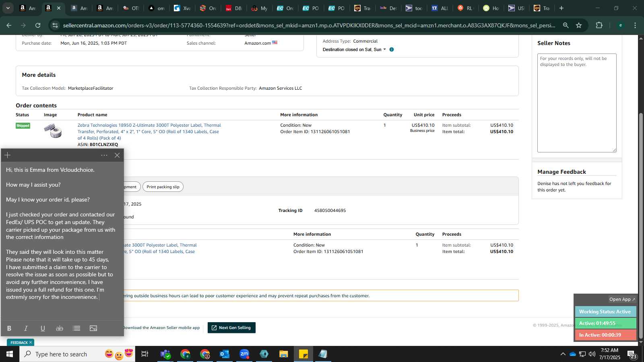Click the Next Gen Selling button
The width and height of the screenshot is (644, 362).
click(231, 328)
